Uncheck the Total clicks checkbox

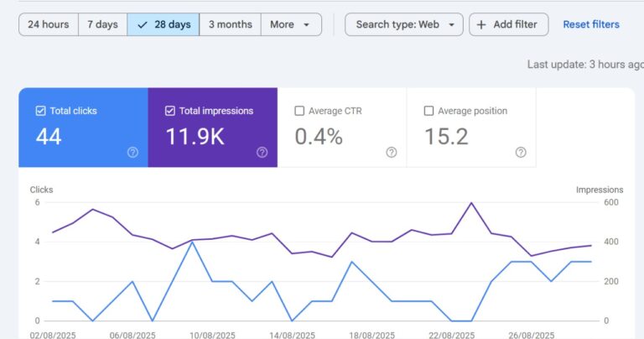pos(40,111)
